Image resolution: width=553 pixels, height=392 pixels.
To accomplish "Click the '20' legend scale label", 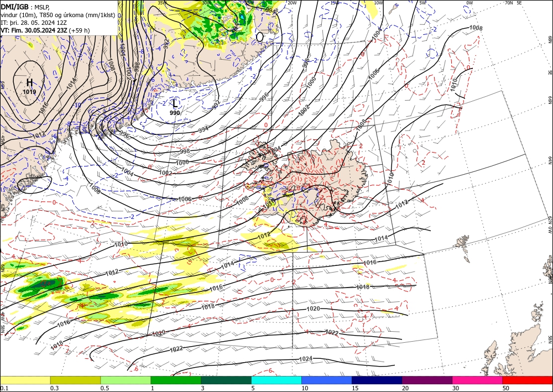I will click(405, 388).
